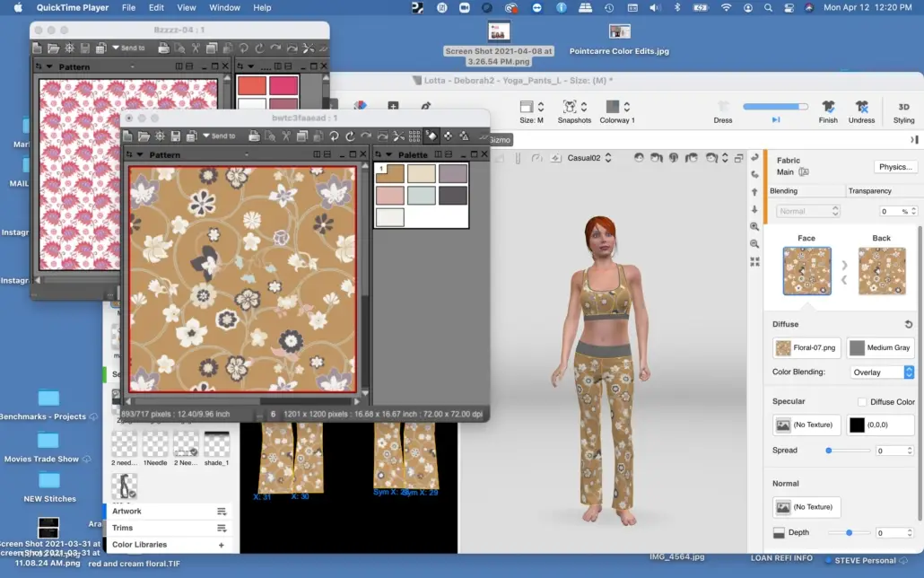Click the scissors cut icon in bwtc3faaead toolbar

coord(286,136)
